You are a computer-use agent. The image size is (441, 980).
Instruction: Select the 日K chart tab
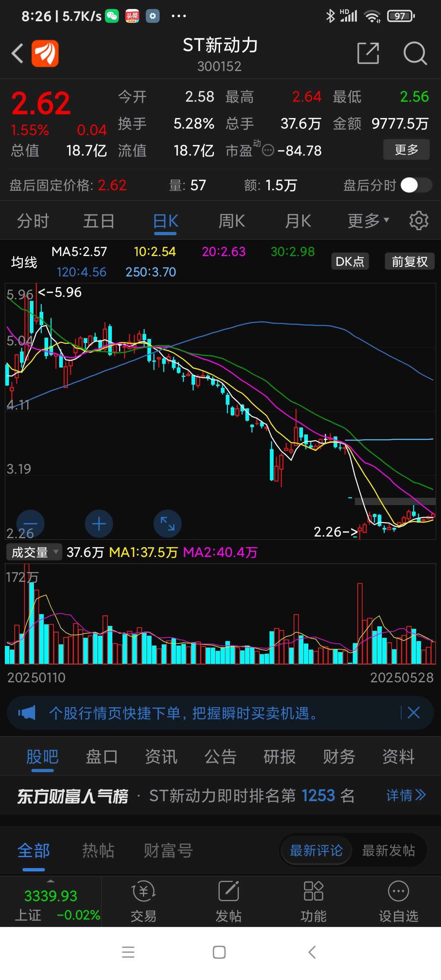pos(165,221)
